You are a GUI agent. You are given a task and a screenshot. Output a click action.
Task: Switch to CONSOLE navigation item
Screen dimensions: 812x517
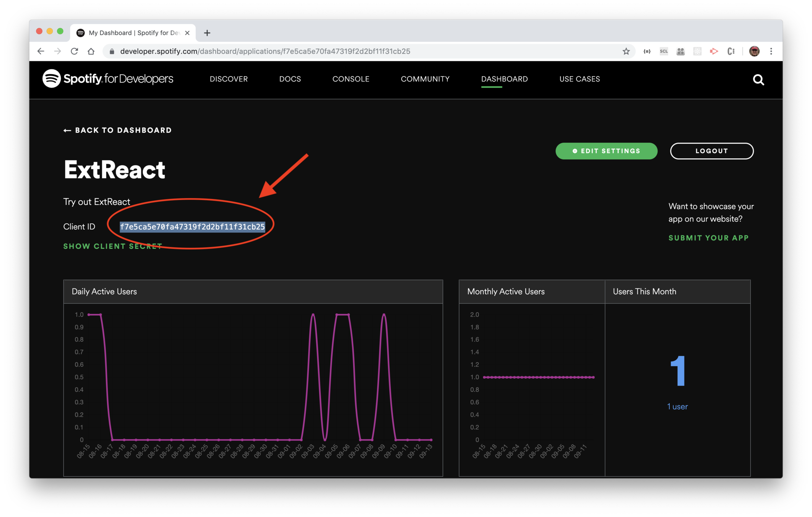(x=351, y=79)
